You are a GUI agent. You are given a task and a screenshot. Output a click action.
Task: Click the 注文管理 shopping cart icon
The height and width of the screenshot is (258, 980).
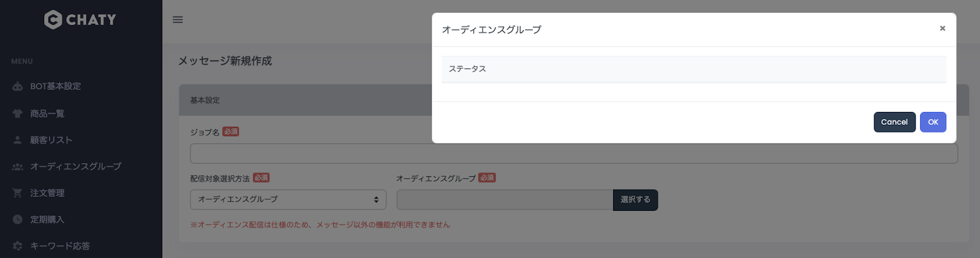tap(18, 193)
